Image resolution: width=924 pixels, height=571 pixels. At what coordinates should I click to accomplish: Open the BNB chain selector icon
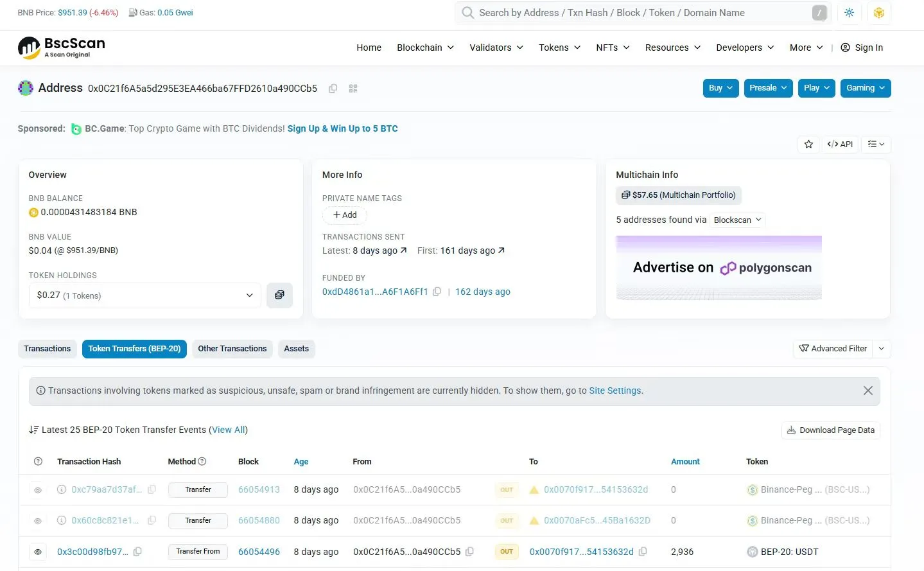879,13
